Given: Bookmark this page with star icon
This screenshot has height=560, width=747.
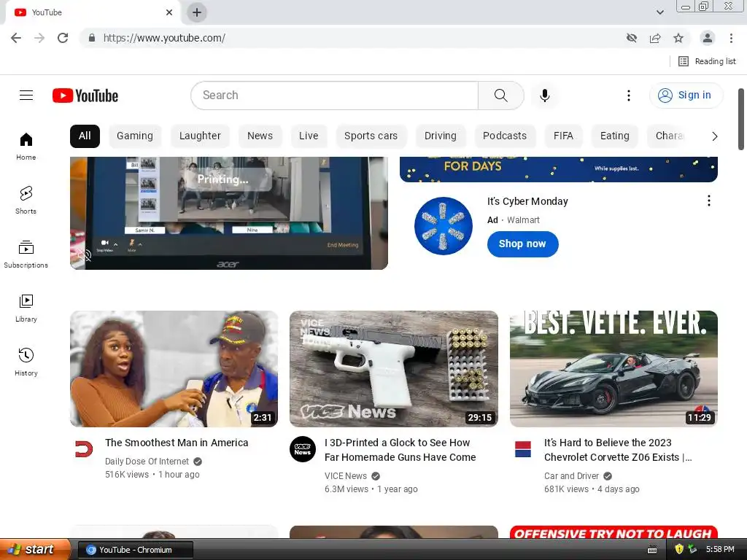Looking at the screenshot, I should tap(678, 38).
